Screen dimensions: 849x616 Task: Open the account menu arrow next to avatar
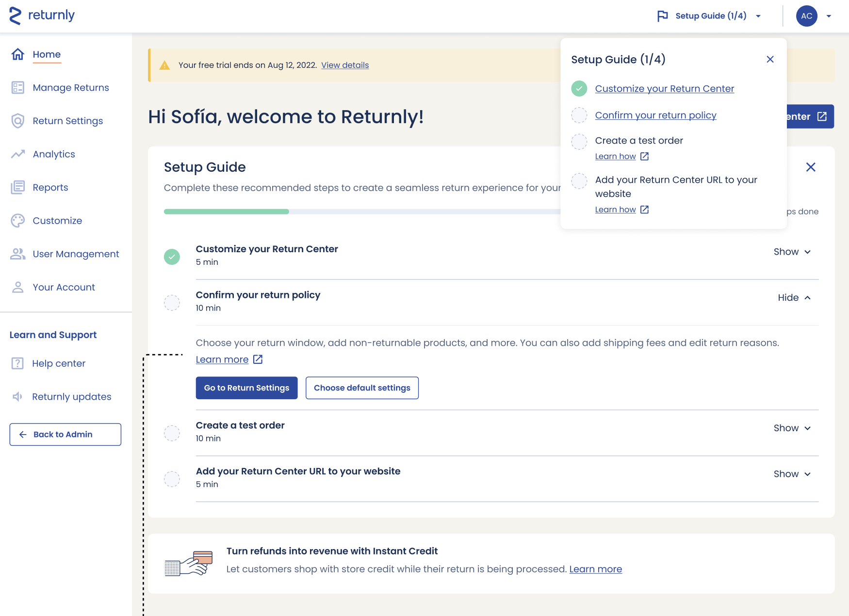pos(829,16)
